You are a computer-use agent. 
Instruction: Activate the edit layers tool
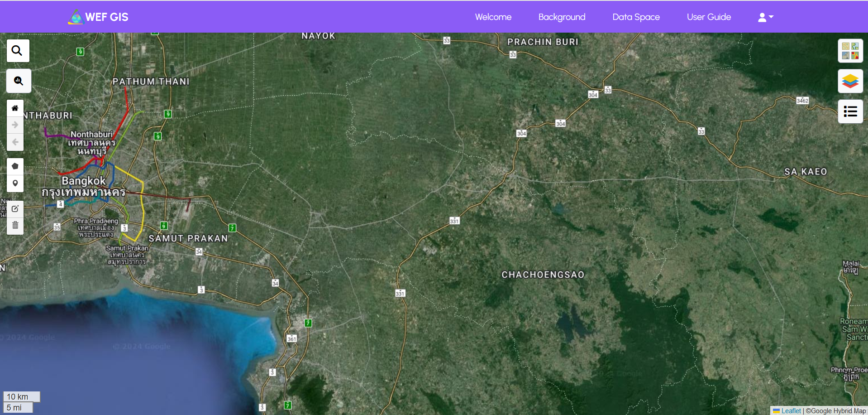[15, 208]
